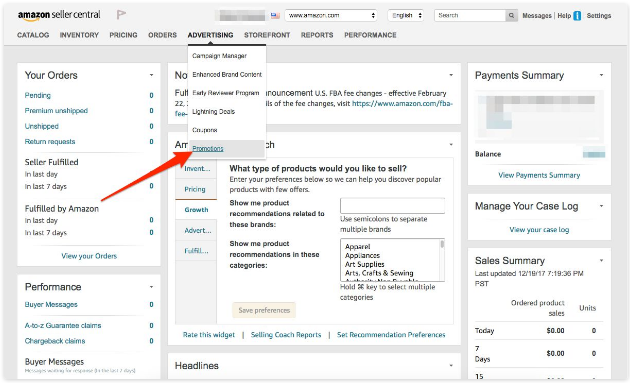Open the PERFORMANCE menu
The width and height of the screenshot is (630, 383).
370,35
